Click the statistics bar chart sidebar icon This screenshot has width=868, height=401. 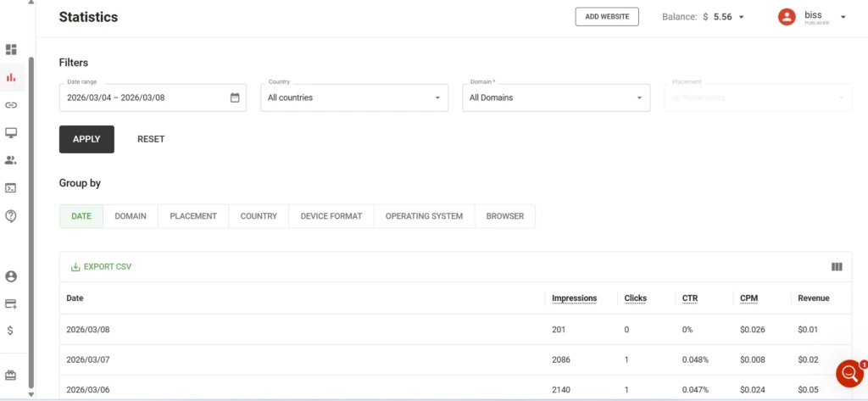pos(11,77)
